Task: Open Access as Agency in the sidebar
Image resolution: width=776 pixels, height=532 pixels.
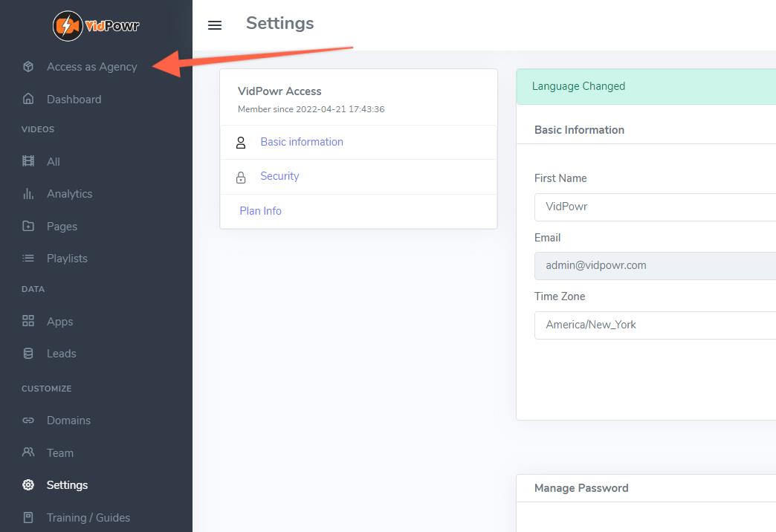Action: (x=91, y=67)
